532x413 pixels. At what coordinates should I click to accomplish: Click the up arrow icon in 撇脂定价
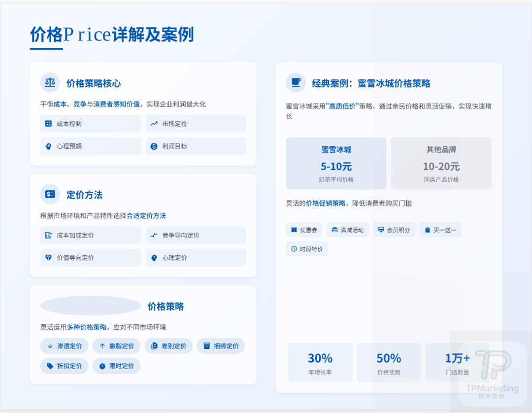[x=102, y=346]
